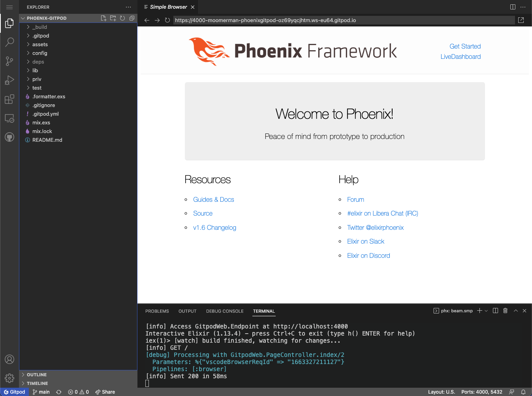Expand the priv folder
532x396 pixels.
tap(78, 79)
